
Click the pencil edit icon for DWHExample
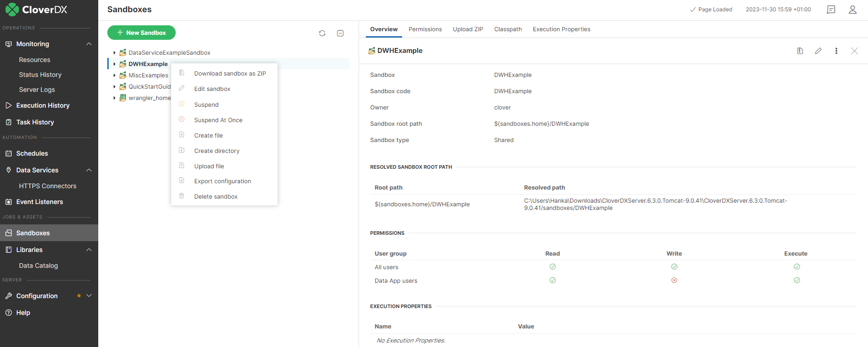click(818, 51)
